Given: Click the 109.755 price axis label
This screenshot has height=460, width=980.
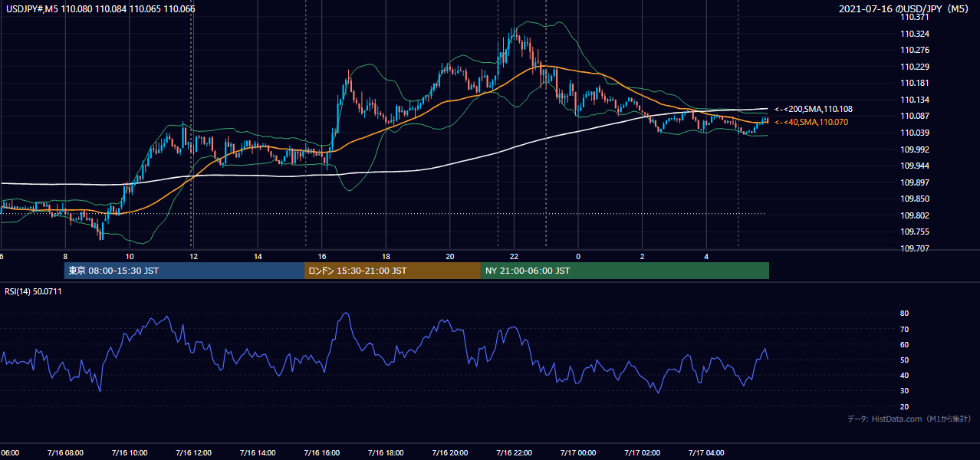Looking at the screenshot, I should coord(915,232).
